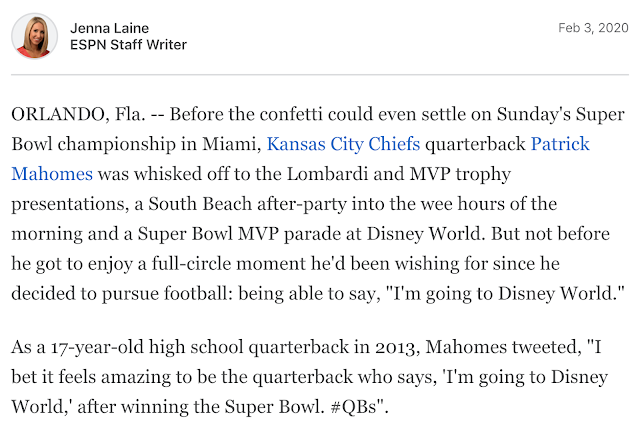Click Jenna Laine's profile photo

(x=35, y=36)
